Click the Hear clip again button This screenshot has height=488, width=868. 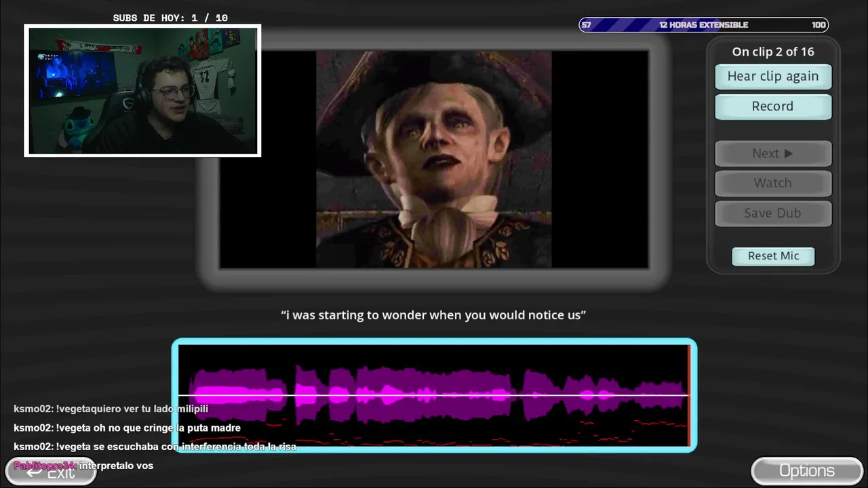773,77
